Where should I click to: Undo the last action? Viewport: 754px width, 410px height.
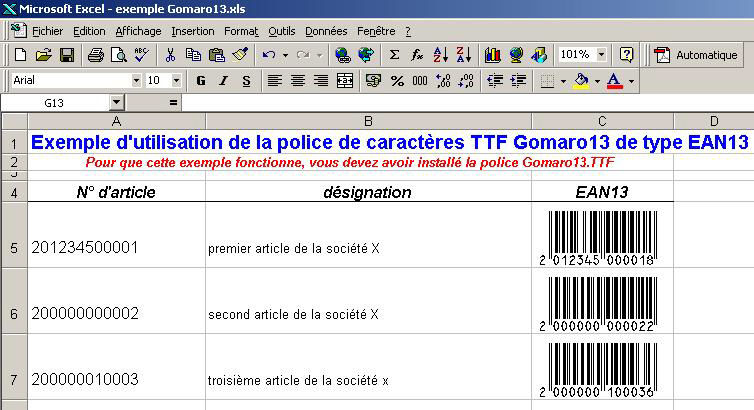tap(269, 55)
